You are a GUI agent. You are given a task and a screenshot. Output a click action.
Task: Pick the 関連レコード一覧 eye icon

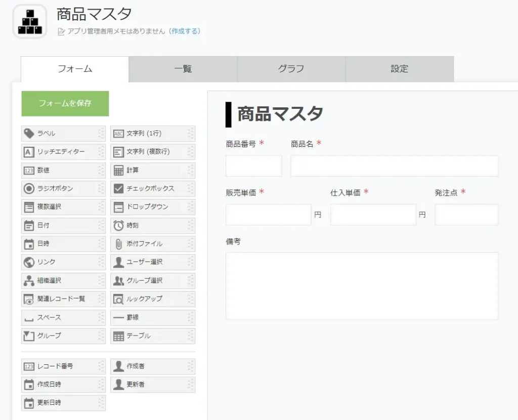pyautogui.click(x=29, y=299)
